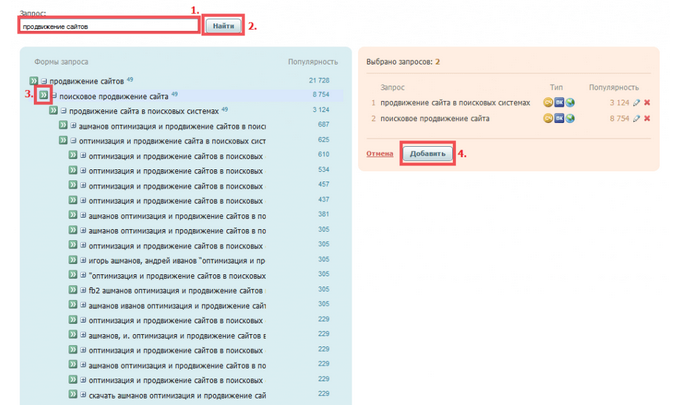The height and width of the screenshot is (420, 682).
Task: Click yellow СЧ type icon for 'поисковое продвижение сайта'
Action: coord(548,118)
